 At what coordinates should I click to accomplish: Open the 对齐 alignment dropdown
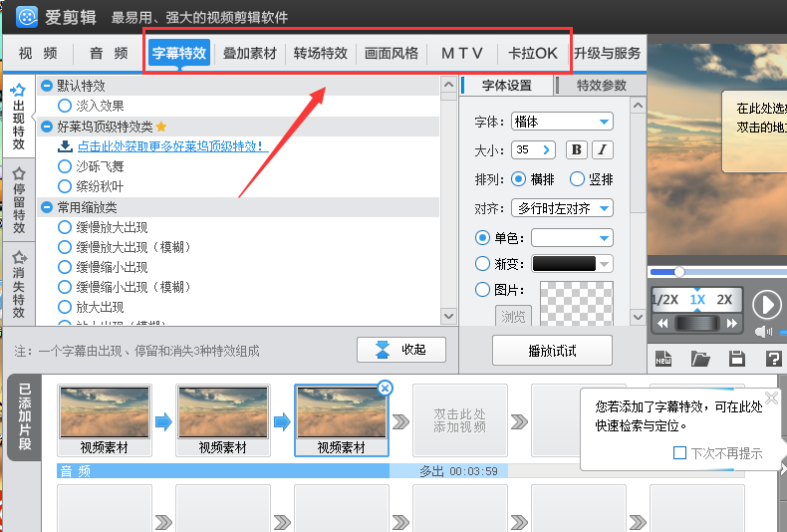coord(562,208)
